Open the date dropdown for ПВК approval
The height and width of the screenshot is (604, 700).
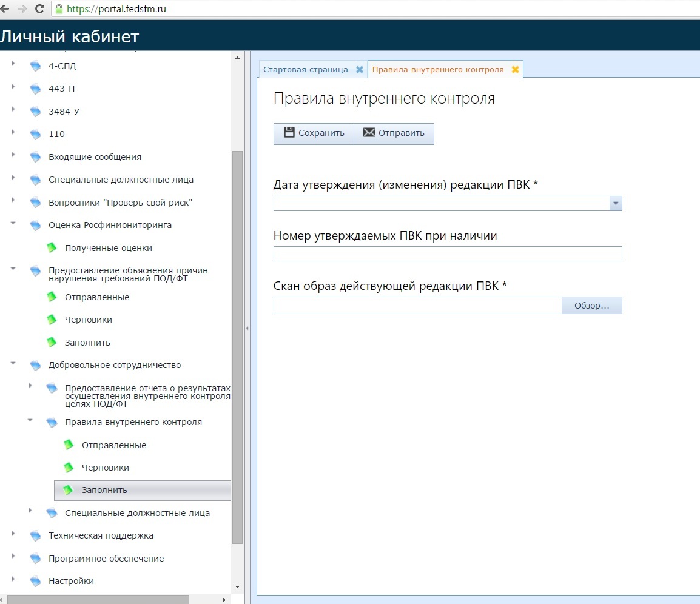pos(616,204)
